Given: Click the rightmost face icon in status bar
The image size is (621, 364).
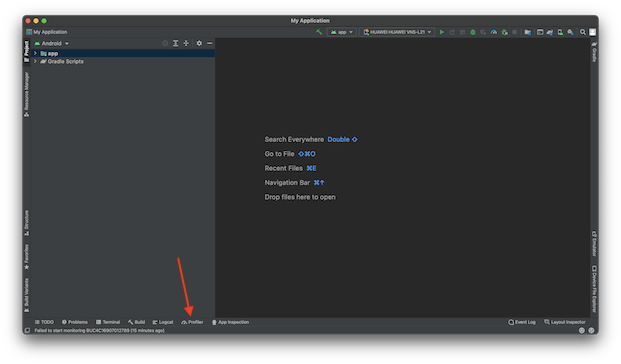Looking at the screenshot, I should point(591,330).
